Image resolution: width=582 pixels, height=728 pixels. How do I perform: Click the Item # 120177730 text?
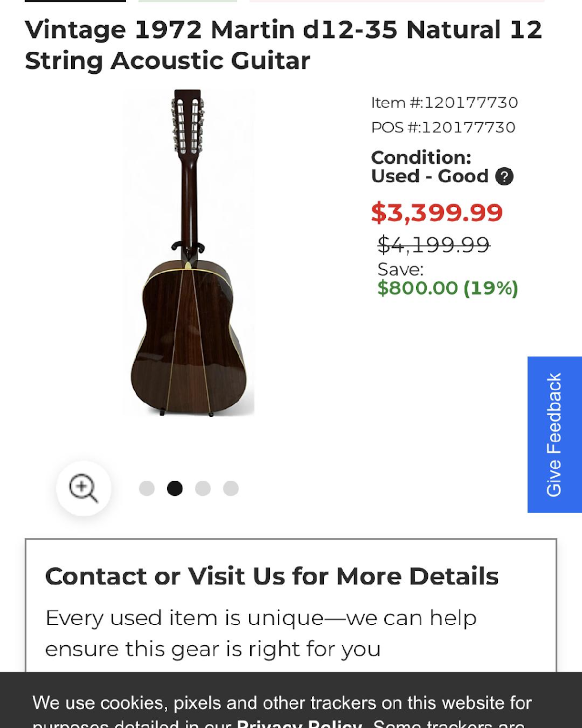tap(444, 103)
